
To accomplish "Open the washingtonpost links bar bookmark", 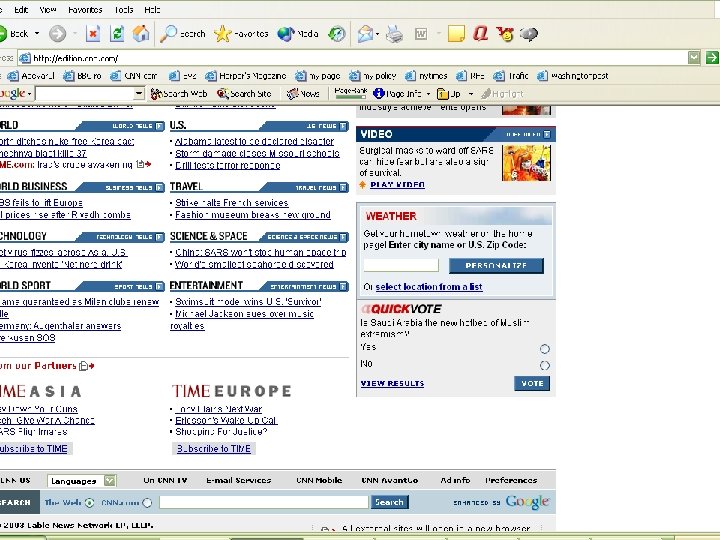I will pyautogui.click(x=573, y=76).
